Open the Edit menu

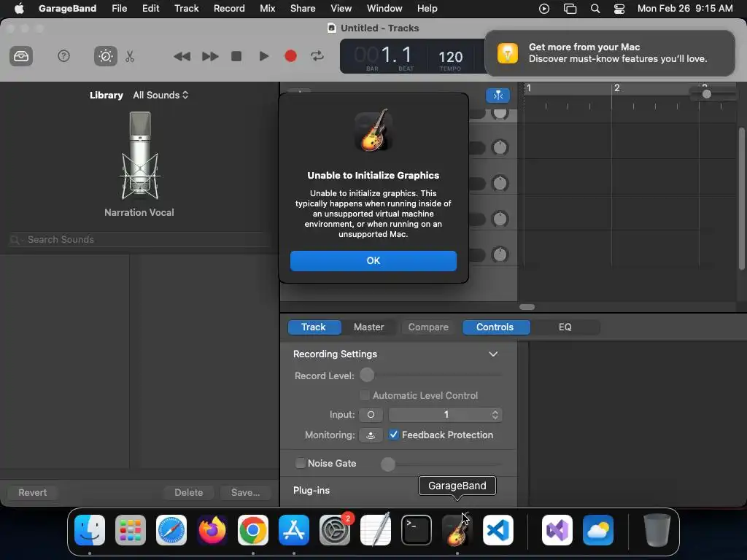[x=150, y=8]
